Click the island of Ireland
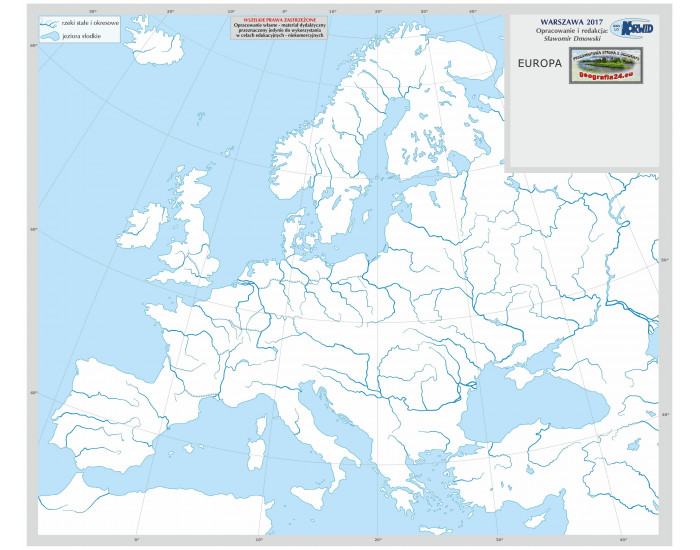The width and height of the screenshot is (700, 550). [x=142, y=225]
